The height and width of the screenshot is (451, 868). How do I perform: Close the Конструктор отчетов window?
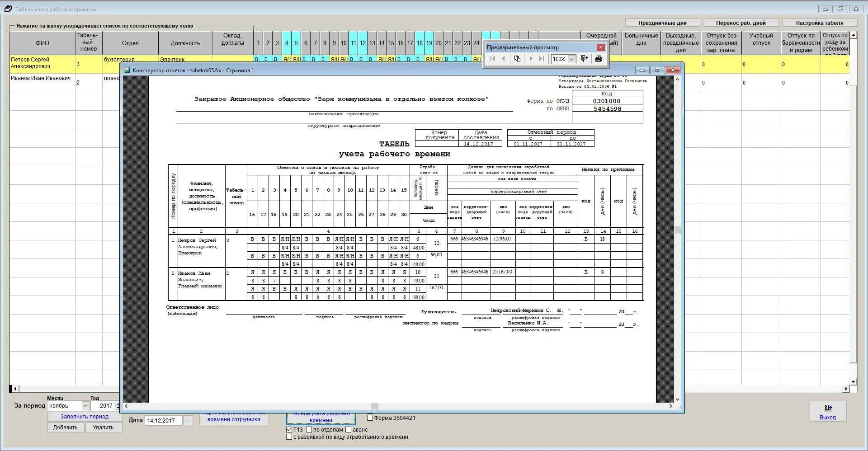point(673,70)
